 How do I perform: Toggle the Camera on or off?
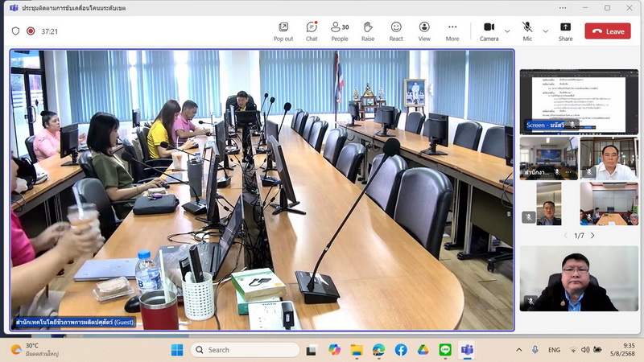[x=489, y=31]
